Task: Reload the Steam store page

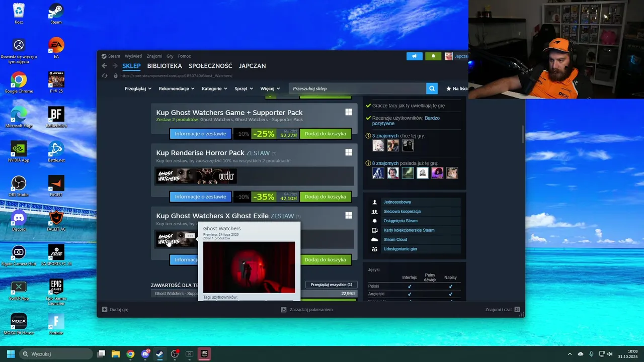Action: pos(105,76)
